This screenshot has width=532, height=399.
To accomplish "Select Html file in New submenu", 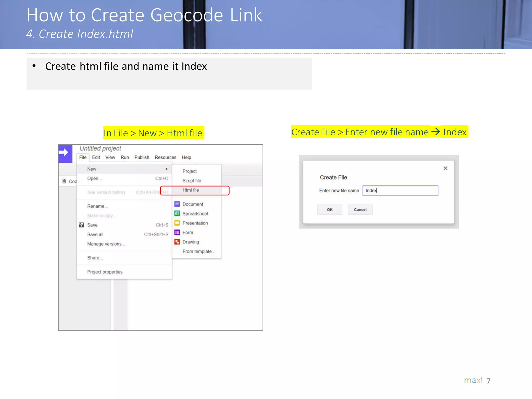I will tap(197, 190).
